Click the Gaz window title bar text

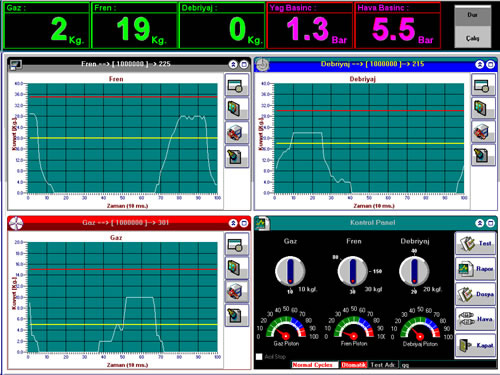[126, 223]
